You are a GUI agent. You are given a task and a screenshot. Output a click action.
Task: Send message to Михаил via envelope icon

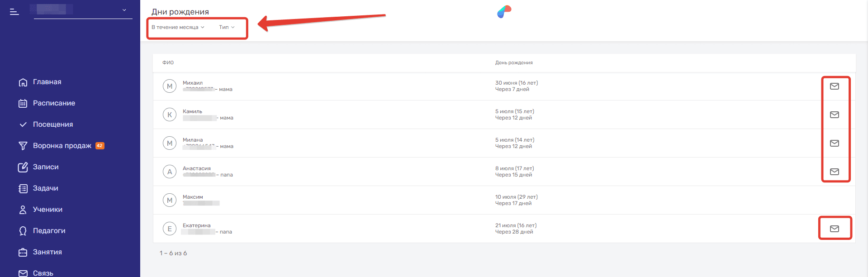[x=834, y=86]
